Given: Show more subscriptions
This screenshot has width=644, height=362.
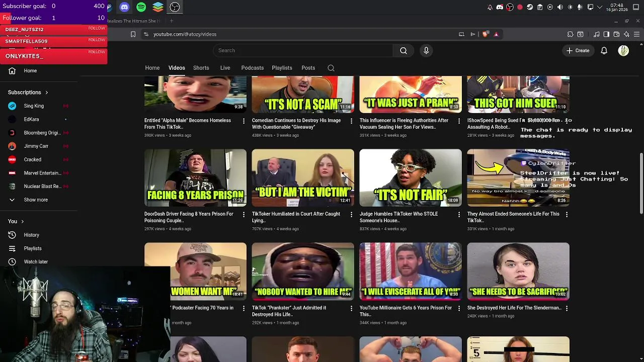Looking at the screenshot, I should [x=36, y=200].
